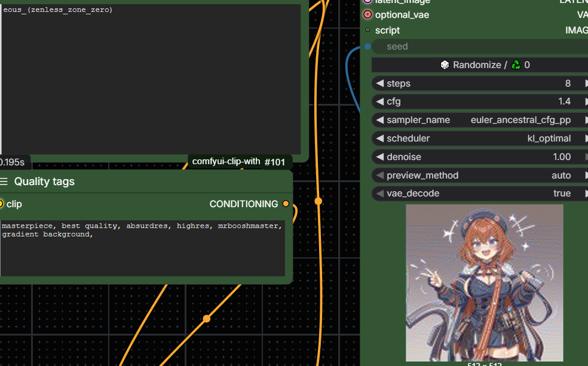Decrease denoise value with left arrow

point(380,156)
